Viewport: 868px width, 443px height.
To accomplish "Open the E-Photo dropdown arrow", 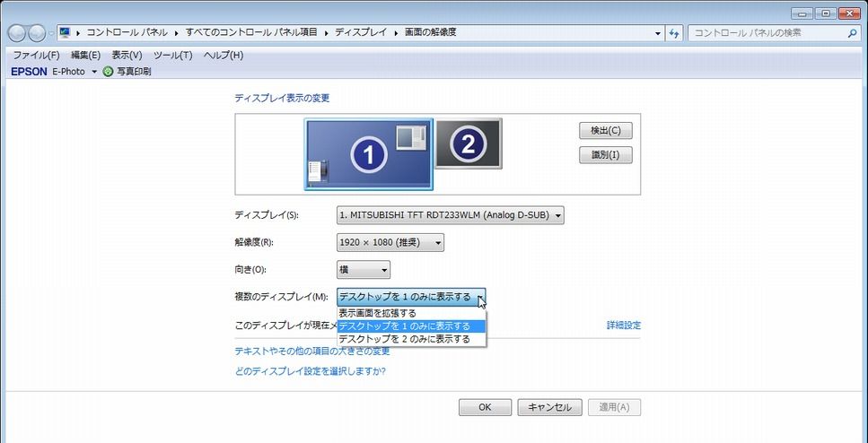I will [94, 72].
